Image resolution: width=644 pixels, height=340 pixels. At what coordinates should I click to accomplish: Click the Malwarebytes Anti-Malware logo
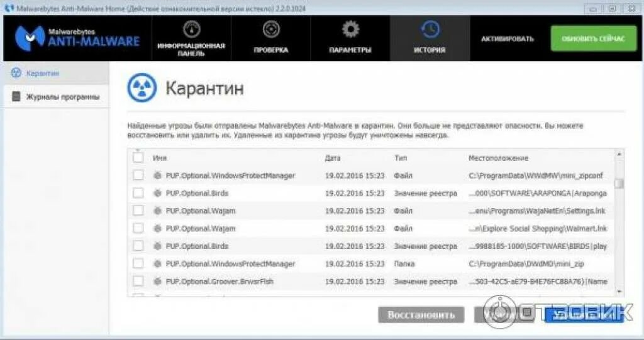click(77, 37)
